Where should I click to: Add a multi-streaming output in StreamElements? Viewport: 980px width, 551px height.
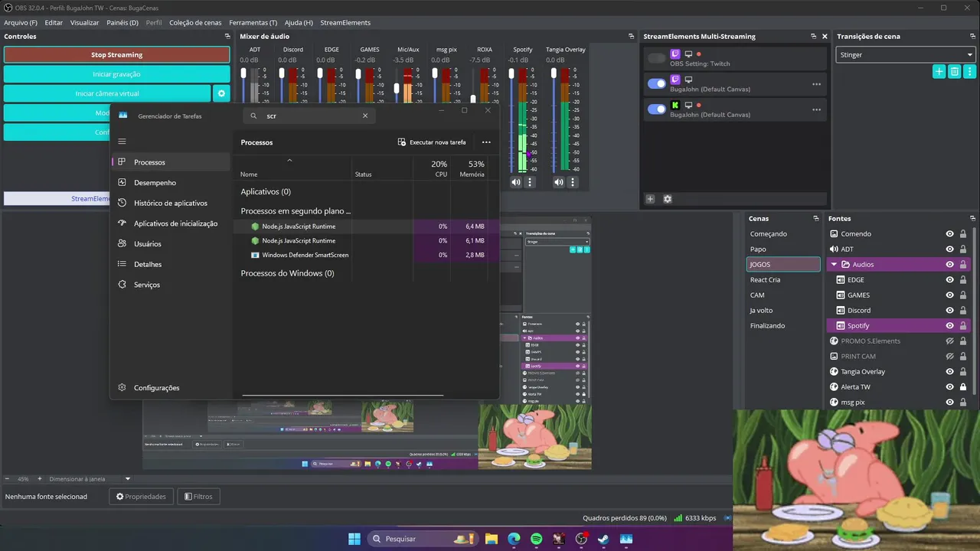coord(650,199)
